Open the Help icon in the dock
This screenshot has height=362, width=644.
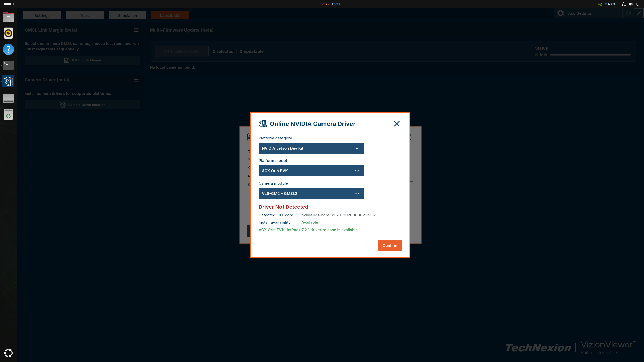coord(8,49)
